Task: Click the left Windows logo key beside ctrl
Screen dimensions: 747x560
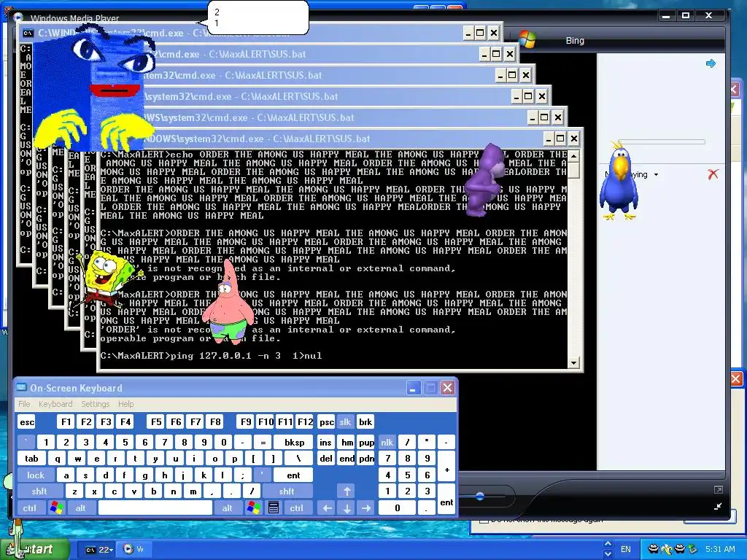Action: click(x=57, y=507)
